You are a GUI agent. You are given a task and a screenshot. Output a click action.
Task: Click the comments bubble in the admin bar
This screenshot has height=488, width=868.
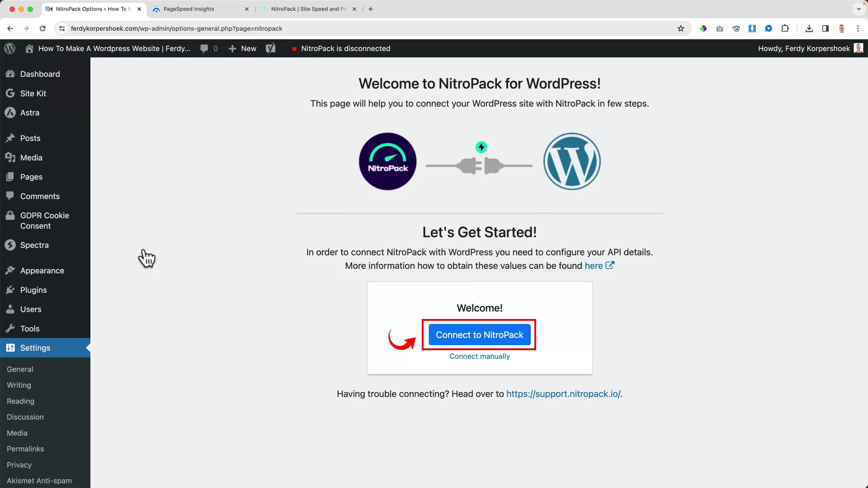[x=206, y=48]
